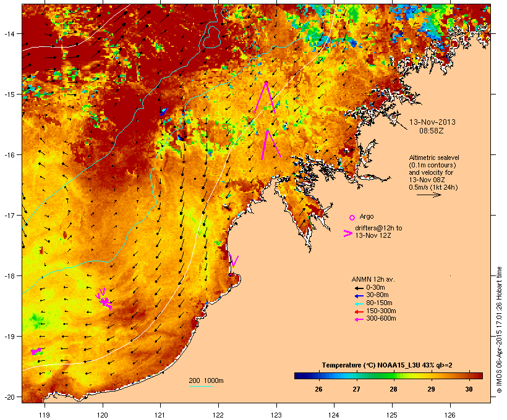Click the blue 30-80m legend arrow
The image size is (507, 420).
[x=359, y=296]
